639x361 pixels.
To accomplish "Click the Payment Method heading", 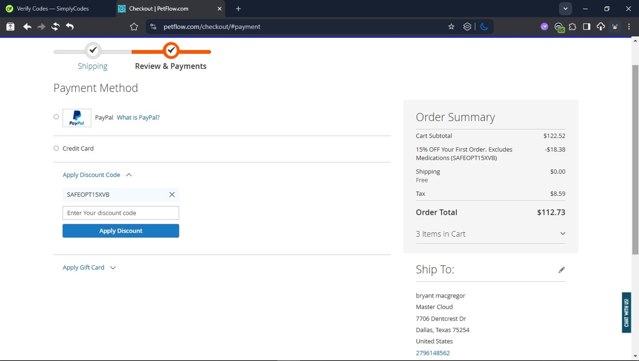I will click(x=96, y=88).
